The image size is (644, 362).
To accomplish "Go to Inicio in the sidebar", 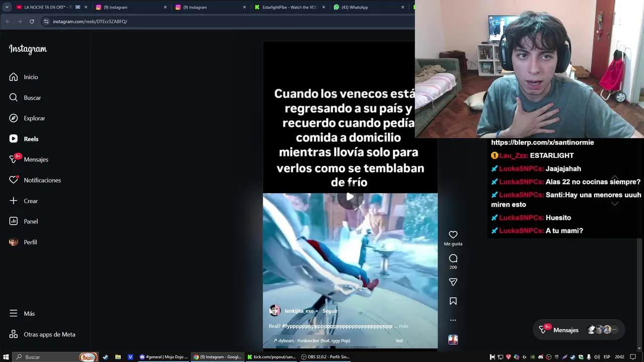I will coord(24,77).
